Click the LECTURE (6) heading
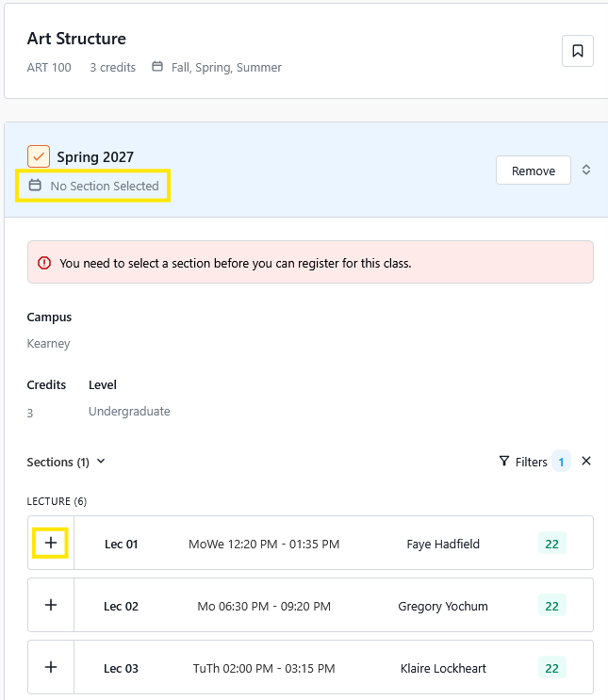Screen dimensions: 608x700 pyautogui.click(x=57, y=501)
